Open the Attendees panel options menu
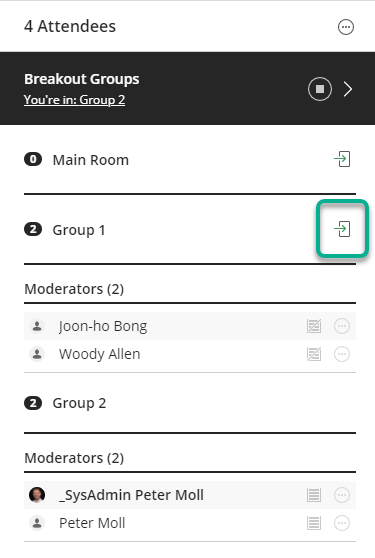This screenshot has width=375, height=558. [345, 27]
